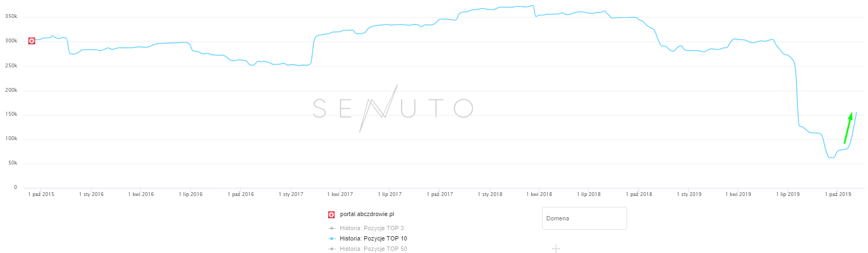The height and width of the screenshot is (253, 868).
Task: Click the 1 lip 2019 axis label
Action: (x=788, y=194)
